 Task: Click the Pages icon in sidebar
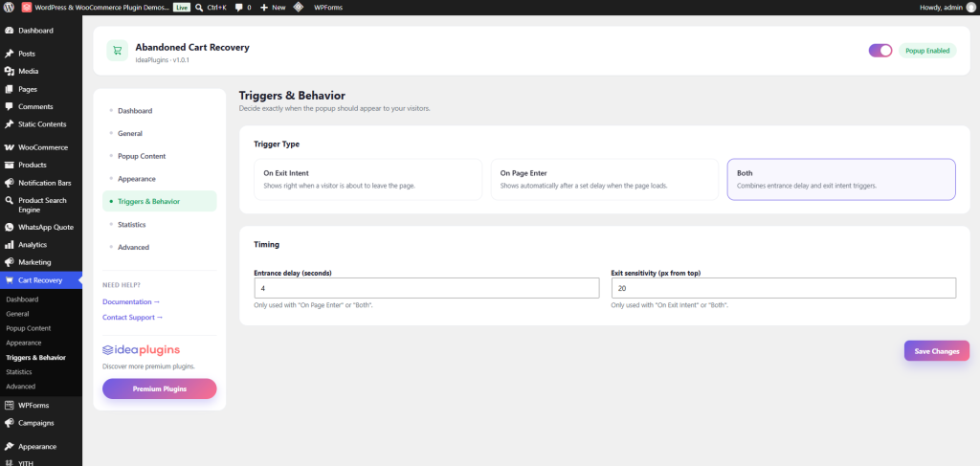[x=10, y=89]
